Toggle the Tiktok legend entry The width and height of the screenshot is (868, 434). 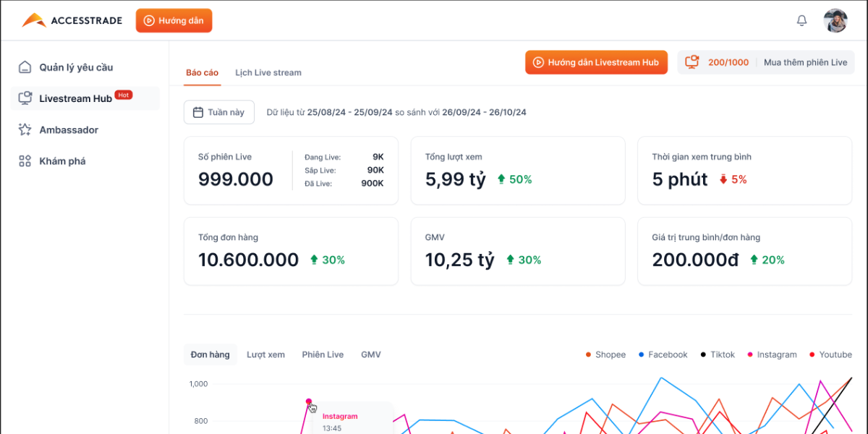click(717, 354)
